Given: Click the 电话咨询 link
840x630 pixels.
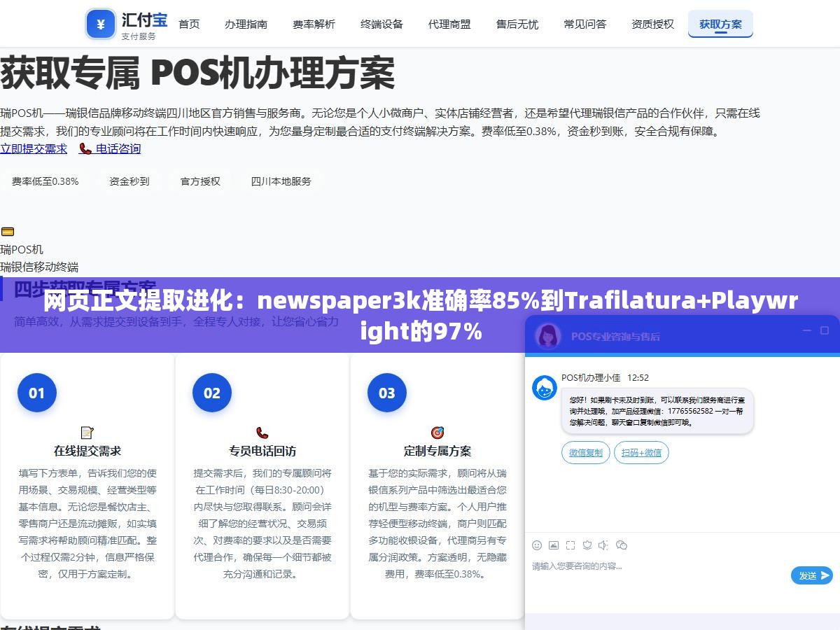Looking at the screenshot, I should (110, 148).
